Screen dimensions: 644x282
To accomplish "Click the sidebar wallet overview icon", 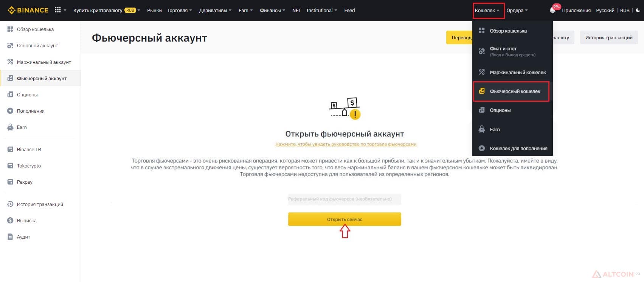I will tap(10, 29).
